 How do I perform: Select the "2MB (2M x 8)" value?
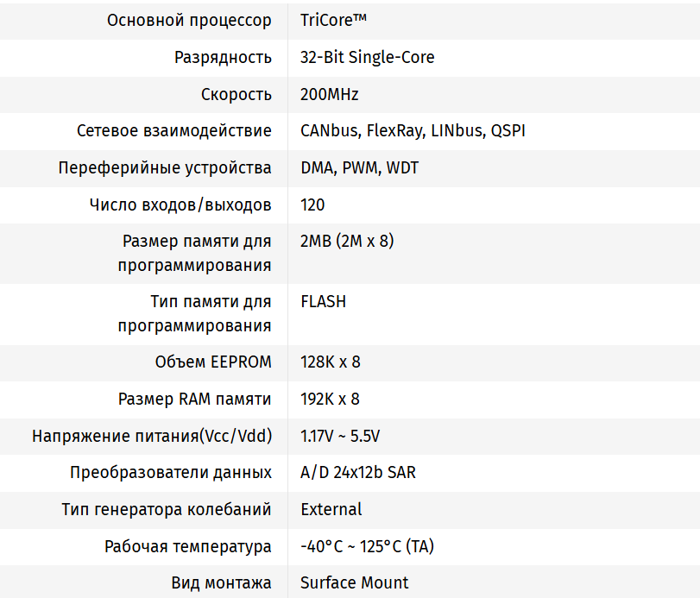pos(347,241)
